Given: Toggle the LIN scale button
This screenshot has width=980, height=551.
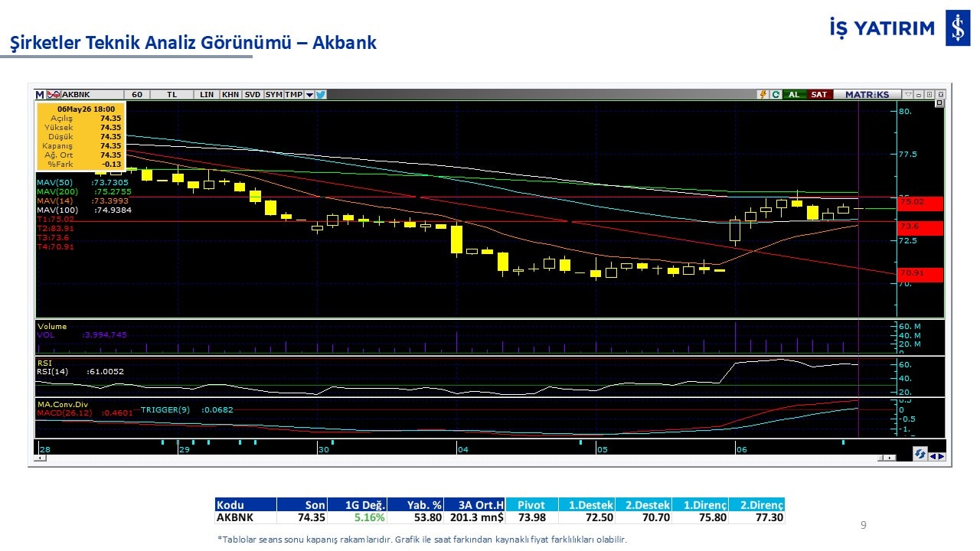Looking at the screenshot, I should (x=207, y=95).
